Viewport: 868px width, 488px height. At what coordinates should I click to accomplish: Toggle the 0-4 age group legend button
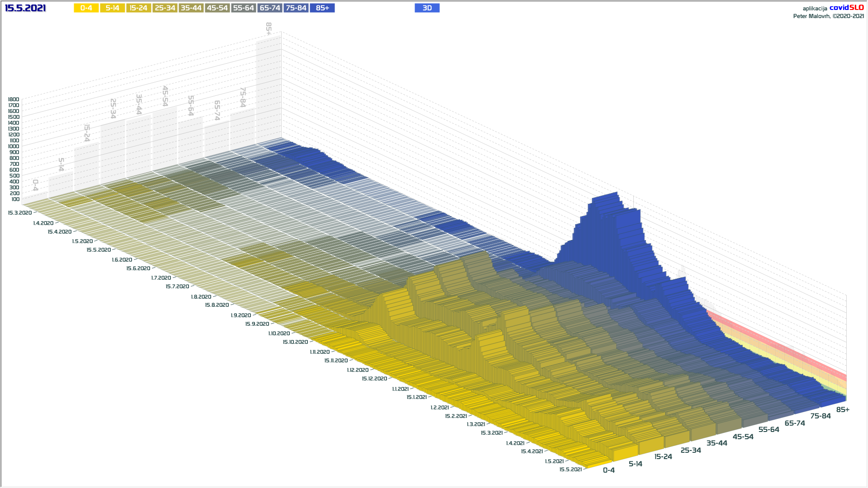pyautogui.click(x=86, y=8)
